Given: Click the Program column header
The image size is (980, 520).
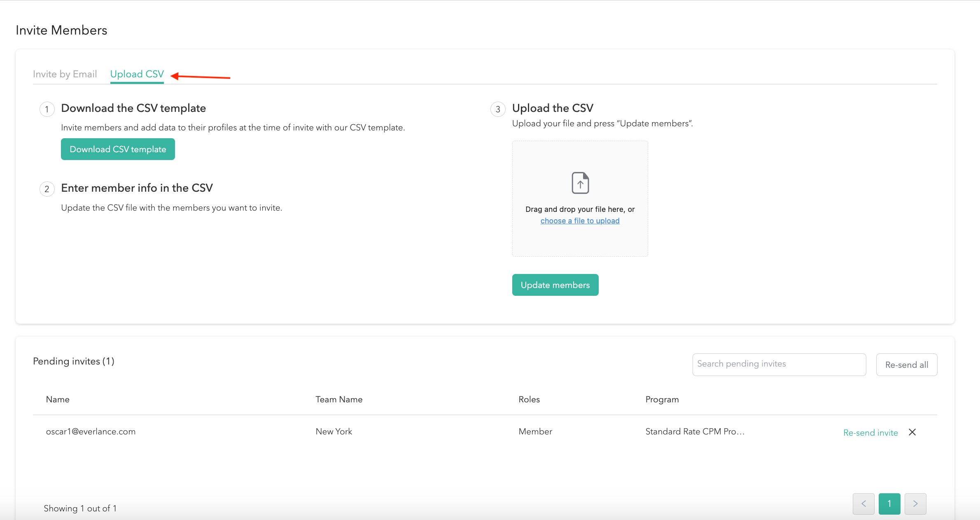Looking at the screenshot, I should (x=662, y=399).
